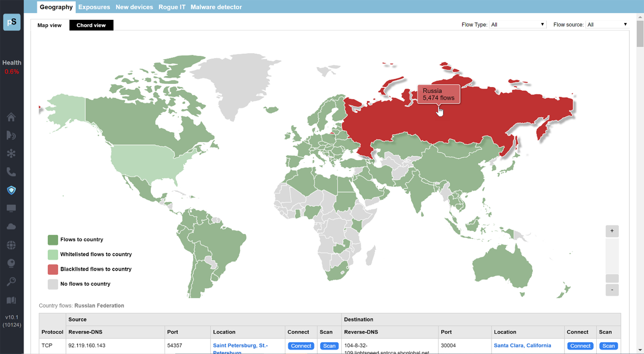The height and width of the screenshot is (354, 644).
Task: Click the monitor icon in sidebar
Action: (x=11, y=208)
